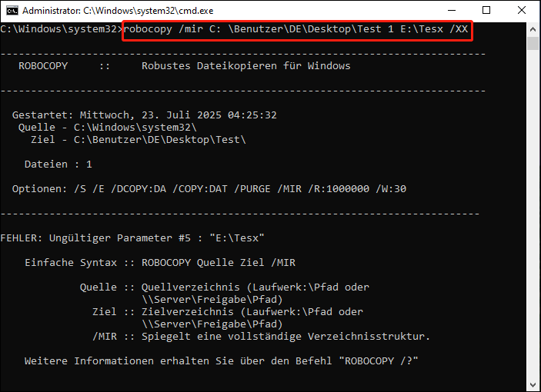This screenshot has height=392, width=541.
Task: Click the 'Gestartet: Mittwoch, 23. Juli 2025' line
Action: 144,115
